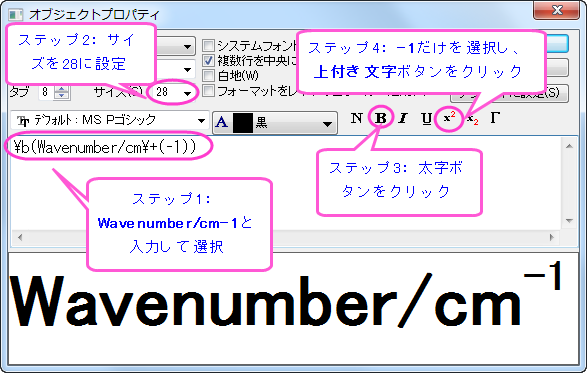Image resolution: width=587 pixels, height=373 pixels.
Task: Close the オブジェクトプロパティ window
Action: point(557,10)
